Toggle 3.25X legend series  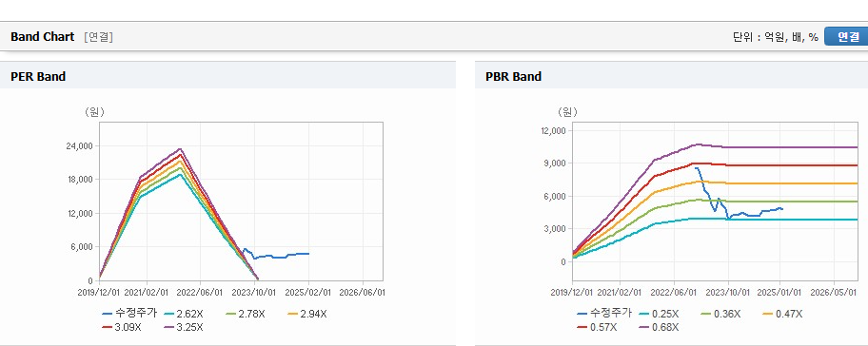coord(184,327)
